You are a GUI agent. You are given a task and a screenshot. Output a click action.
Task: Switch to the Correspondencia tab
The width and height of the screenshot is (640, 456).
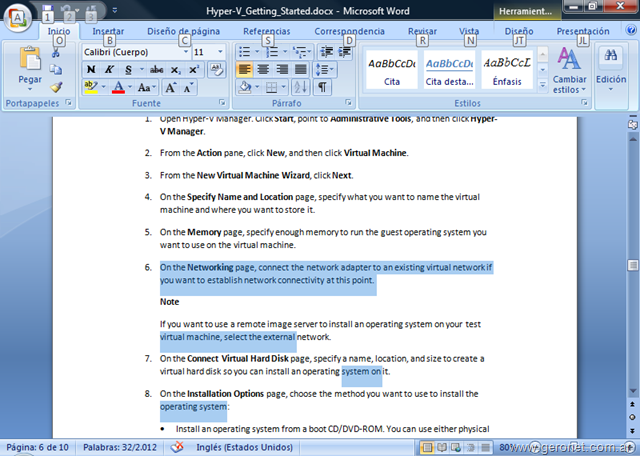coord(349,31)
